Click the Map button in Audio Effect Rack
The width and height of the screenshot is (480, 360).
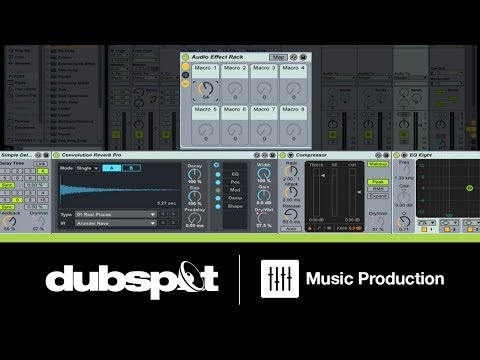[x=278, y=57]
